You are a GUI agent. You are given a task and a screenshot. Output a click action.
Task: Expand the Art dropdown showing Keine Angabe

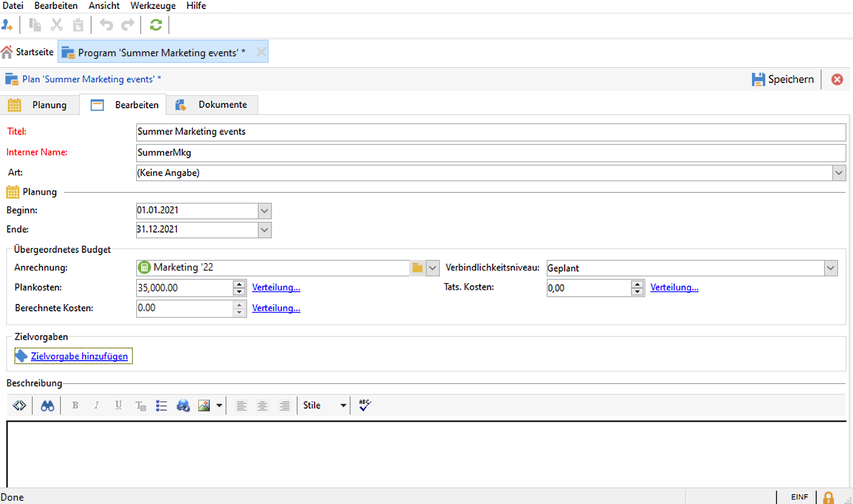839,173
